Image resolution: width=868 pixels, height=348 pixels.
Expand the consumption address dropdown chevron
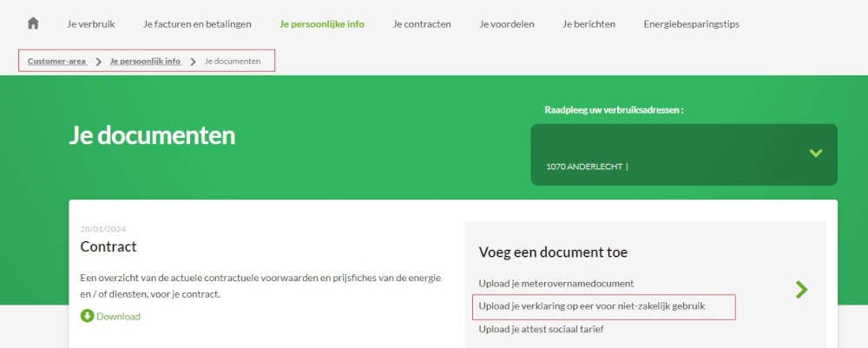tap(815, 153)
